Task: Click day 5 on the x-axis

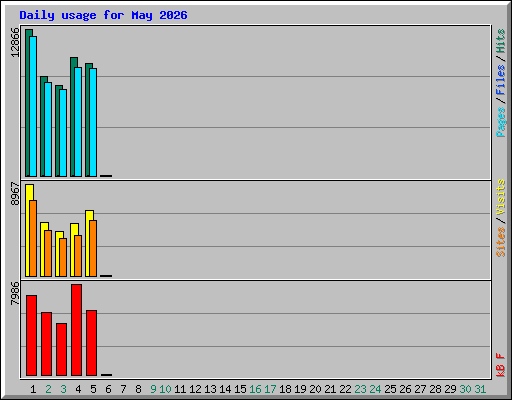Action: pos(93,389)
